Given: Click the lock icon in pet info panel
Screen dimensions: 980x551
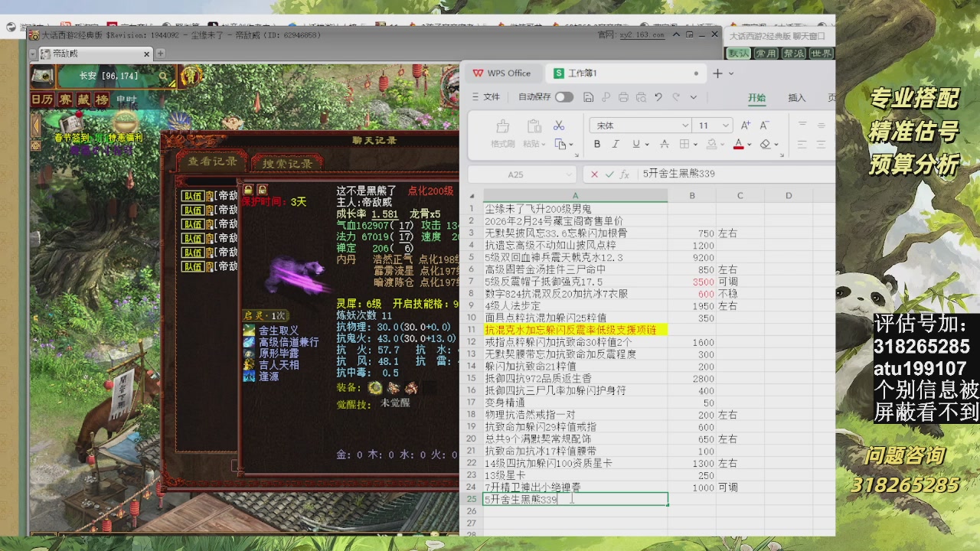Looking at the screenshot, I should [248, 189].
